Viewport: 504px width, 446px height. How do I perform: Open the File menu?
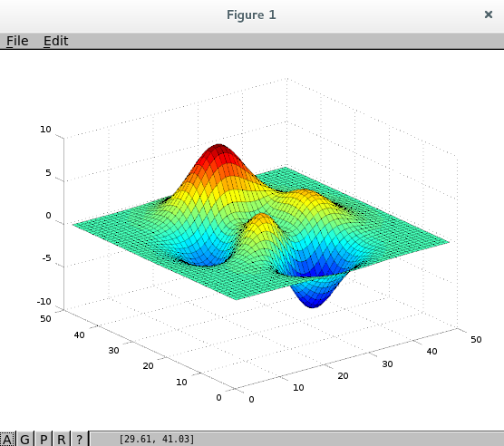(17, 41)
